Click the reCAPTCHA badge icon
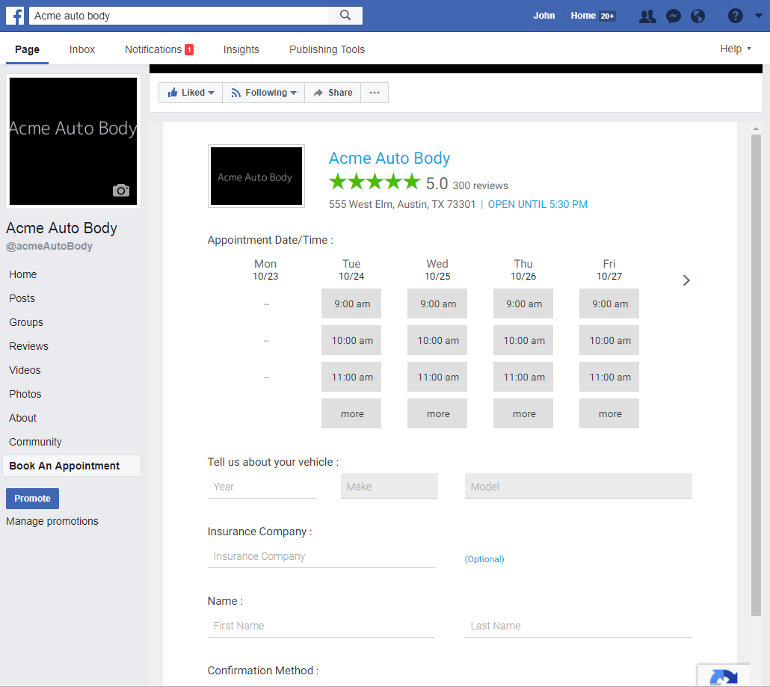 coord(723,676)
